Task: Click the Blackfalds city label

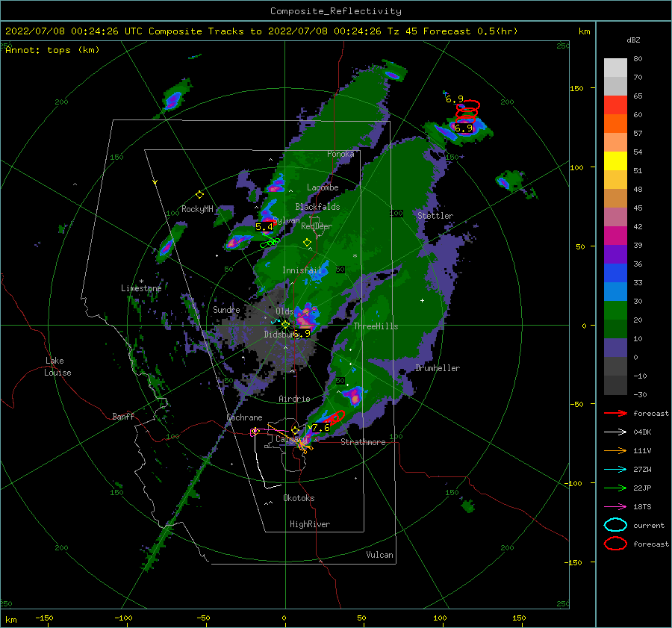Action: point(317,207)
